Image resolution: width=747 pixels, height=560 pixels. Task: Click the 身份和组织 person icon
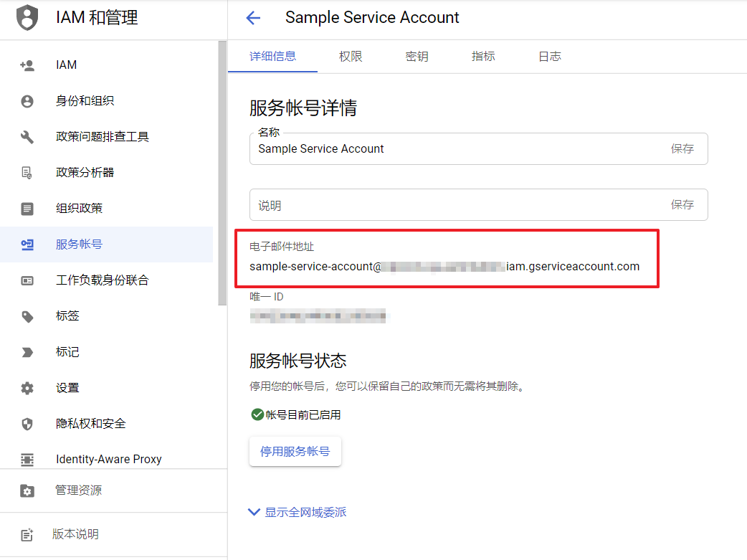[27, 101]
